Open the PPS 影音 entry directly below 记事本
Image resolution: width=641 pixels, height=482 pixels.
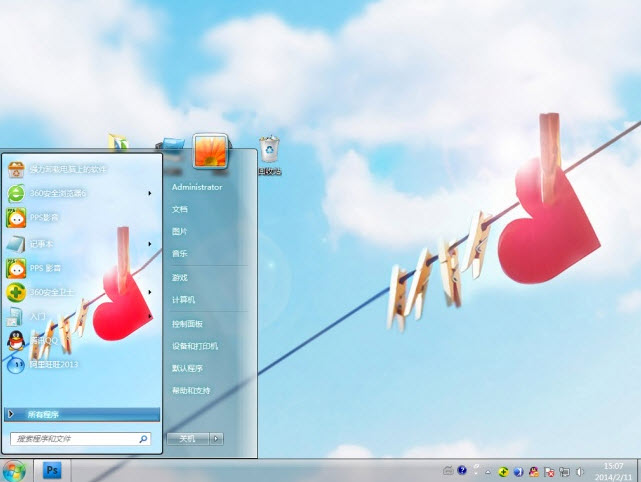point(82,268)
